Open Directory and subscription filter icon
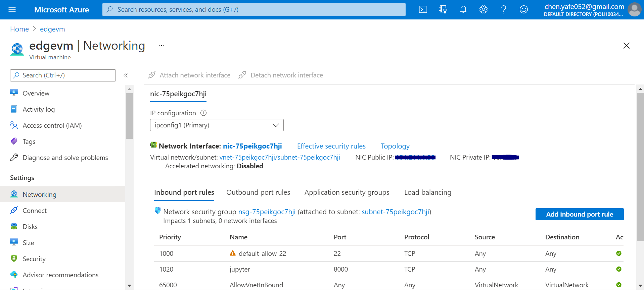The image size is (644, 290). click(443, 9)
